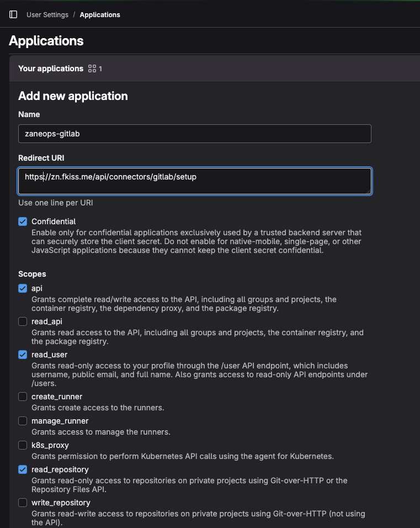Click the read_api label text

[x=47, y=321]
